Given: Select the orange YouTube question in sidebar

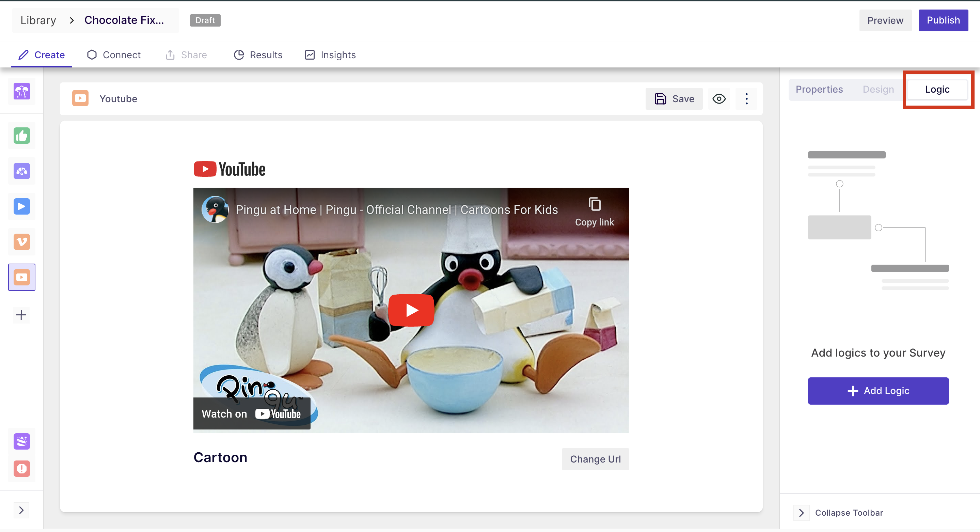Looking at the screenshot, I should pos(22,277).
